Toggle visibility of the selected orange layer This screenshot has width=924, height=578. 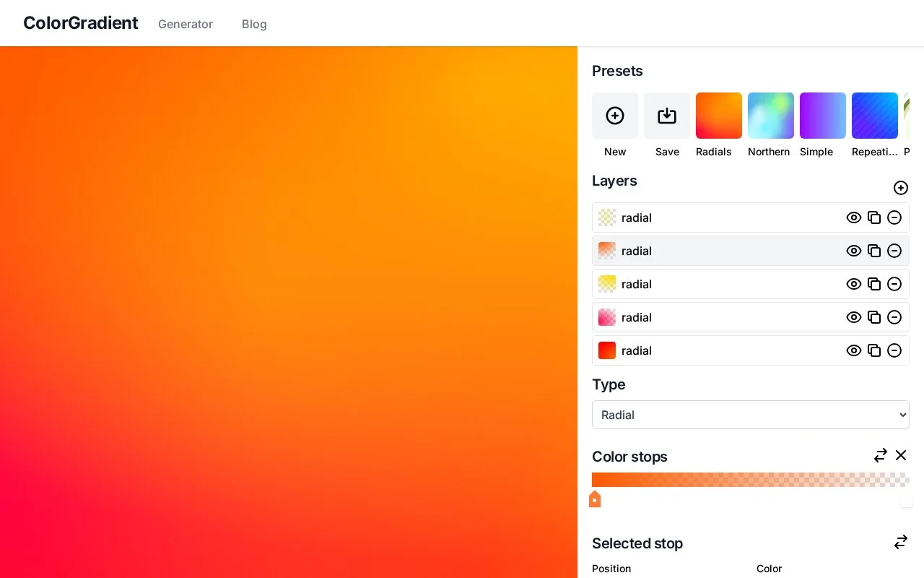point(854,251)
